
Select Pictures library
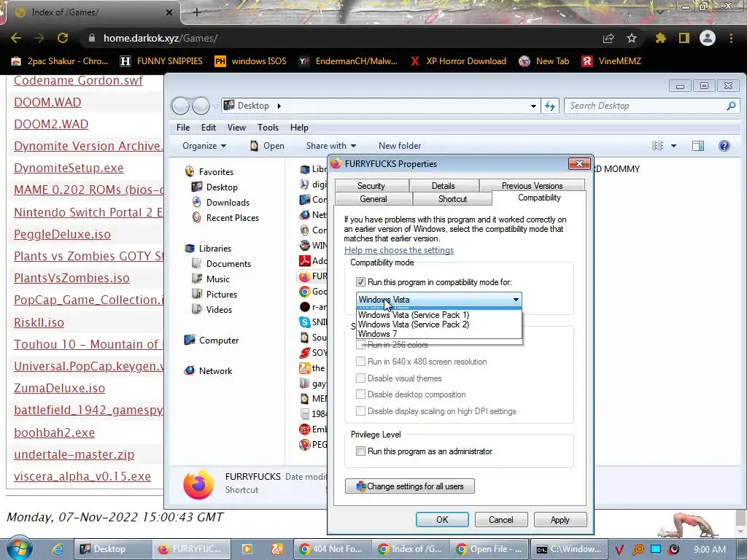(x=214, y=294)
